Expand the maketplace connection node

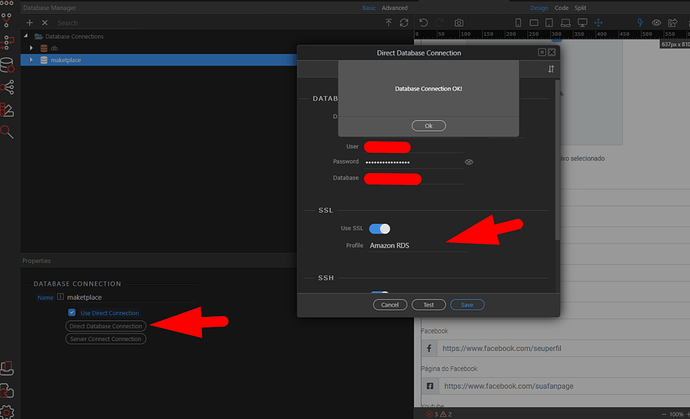click(x=31, y=60)
